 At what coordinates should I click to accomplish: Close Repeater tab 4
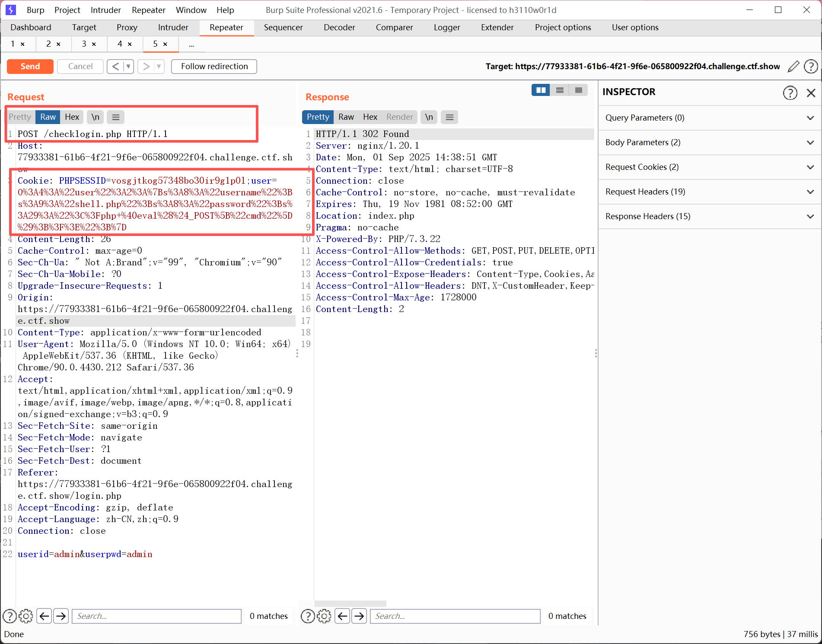[130, 44]
